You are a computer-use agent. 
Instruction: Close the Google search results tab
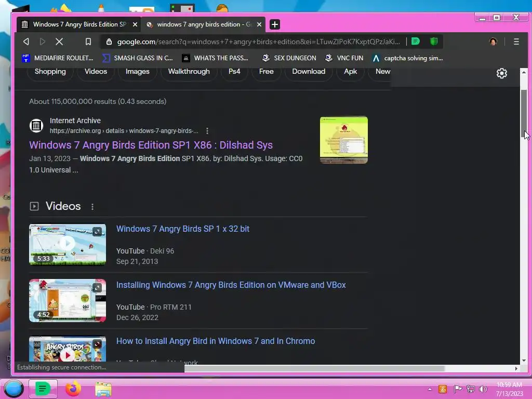259,24
